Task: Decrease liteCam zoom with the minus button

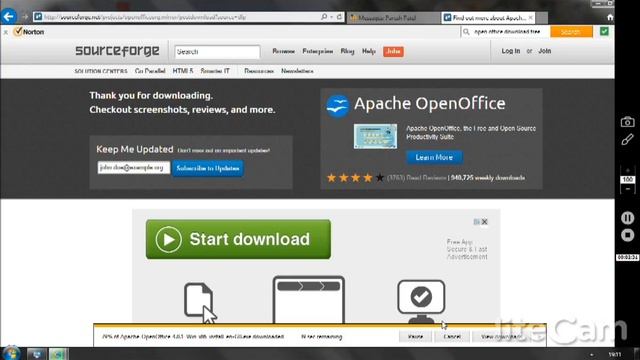Action: (x=627, y=189)
